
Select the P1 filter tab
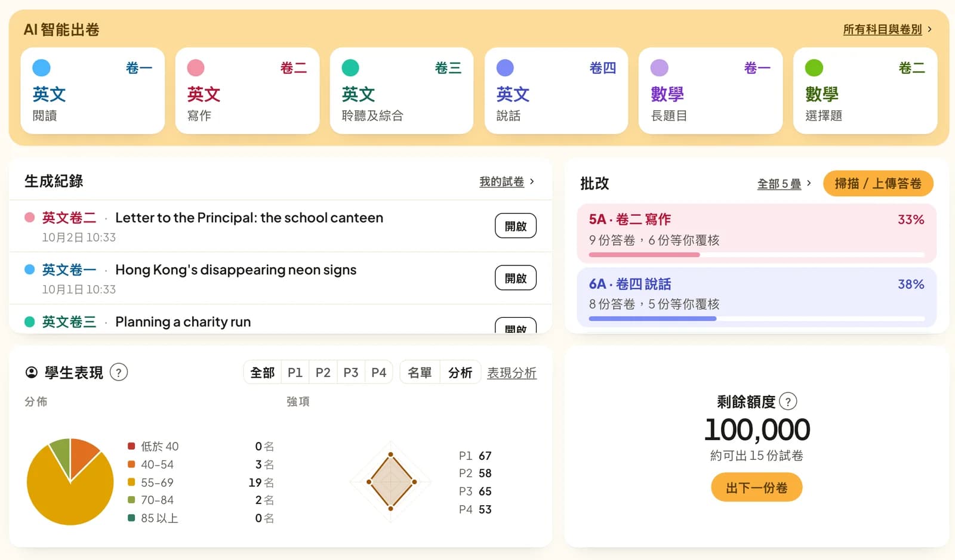click(295, 372)
